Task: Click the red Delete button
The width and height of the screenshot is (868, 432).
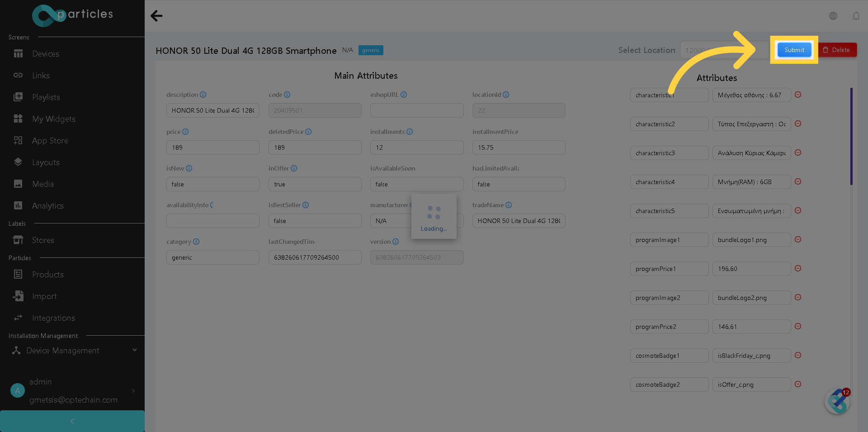Action: point(837,50)
